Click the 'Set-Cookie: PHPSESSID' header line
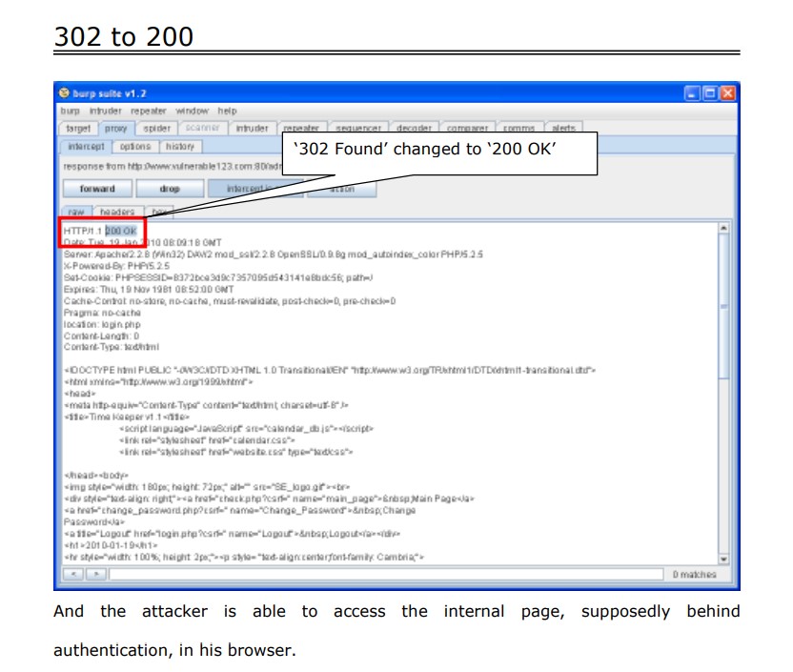Viewport: 793px width, 672px height. click(x=218, y=277)
